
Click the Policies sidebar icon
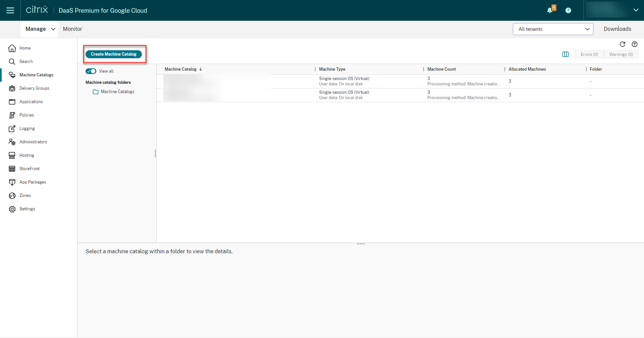[12, 115]
